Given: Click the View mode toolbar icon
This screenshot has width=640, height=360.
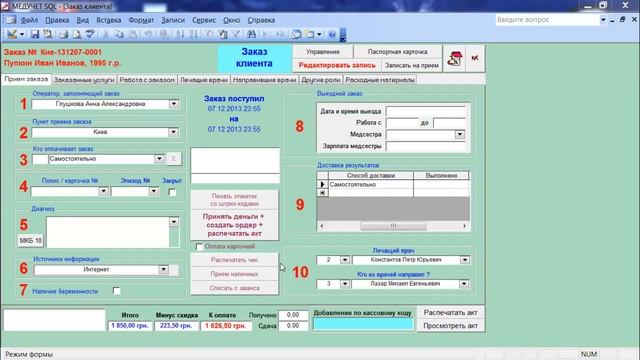Looking at the screenshot, I should [x=12, y=34].
